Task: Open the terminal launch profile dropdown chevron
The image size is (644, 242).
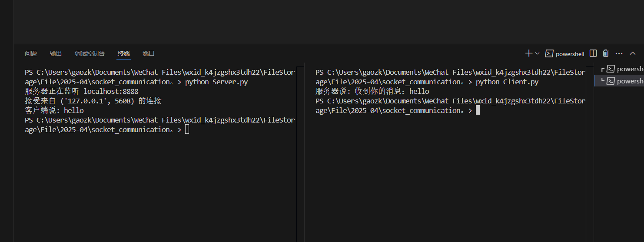Action: (538, 53)
